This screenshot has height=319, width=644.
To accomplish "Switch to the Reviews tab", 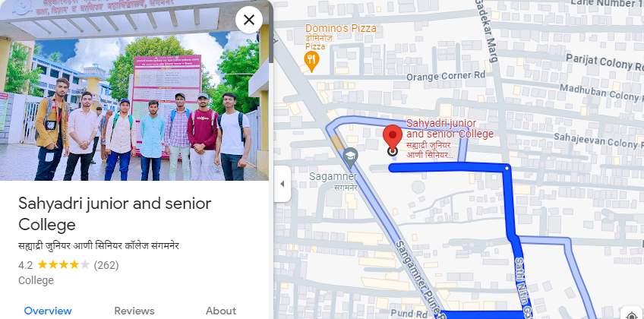I will (x=134, y=311).
